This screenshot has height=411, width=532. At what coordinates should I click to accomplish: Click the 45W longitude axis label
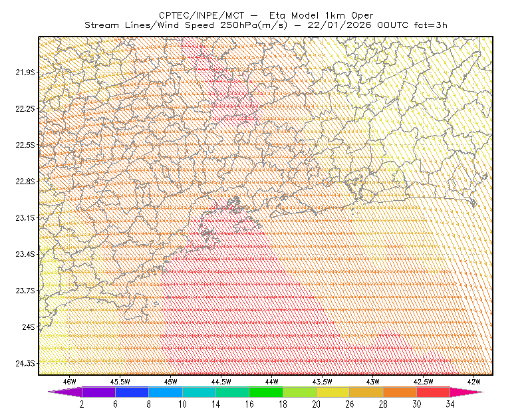point(171,382)
